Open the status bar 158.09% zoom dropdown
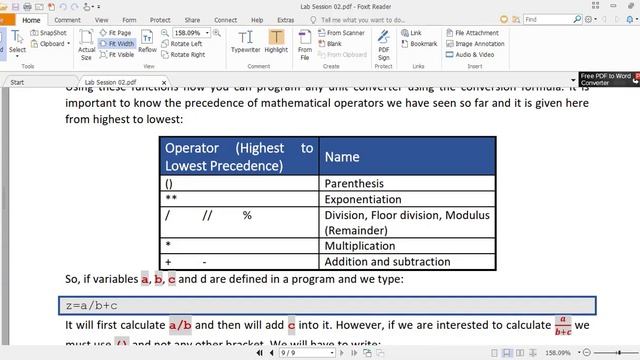 tap(579, 353)
